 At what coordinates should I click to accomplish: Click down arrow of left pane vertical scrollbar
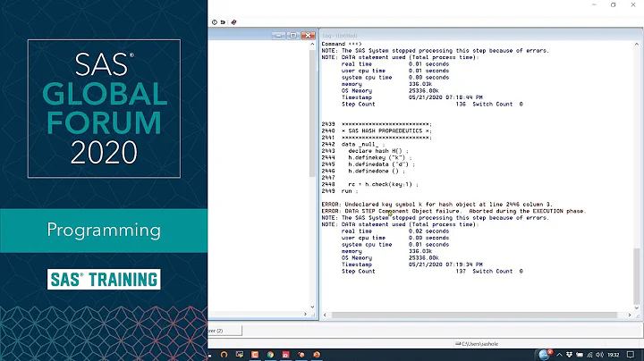coord(312,306)
